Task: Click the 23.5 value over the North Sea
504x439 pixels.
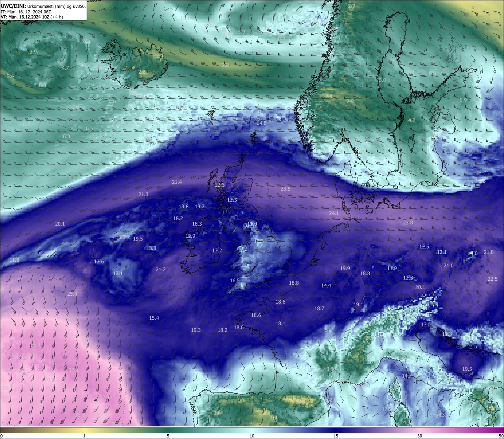Action: pos(285,189)
